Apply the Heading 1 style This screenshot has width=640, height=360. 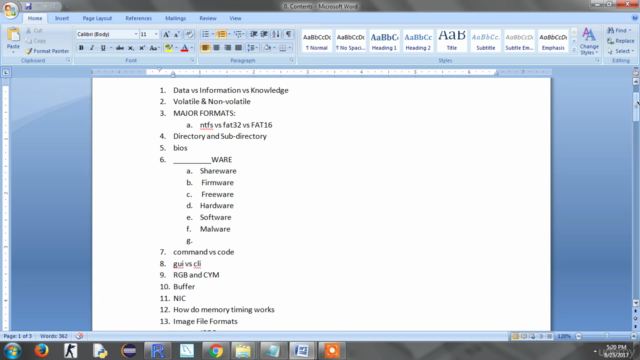coord(384,40)
